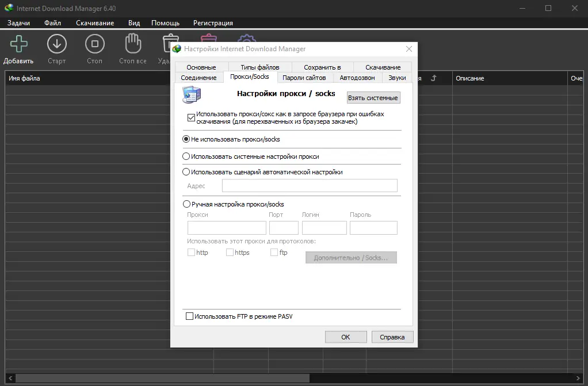Switch to the Сохранить в tab

tap(322, 67)
